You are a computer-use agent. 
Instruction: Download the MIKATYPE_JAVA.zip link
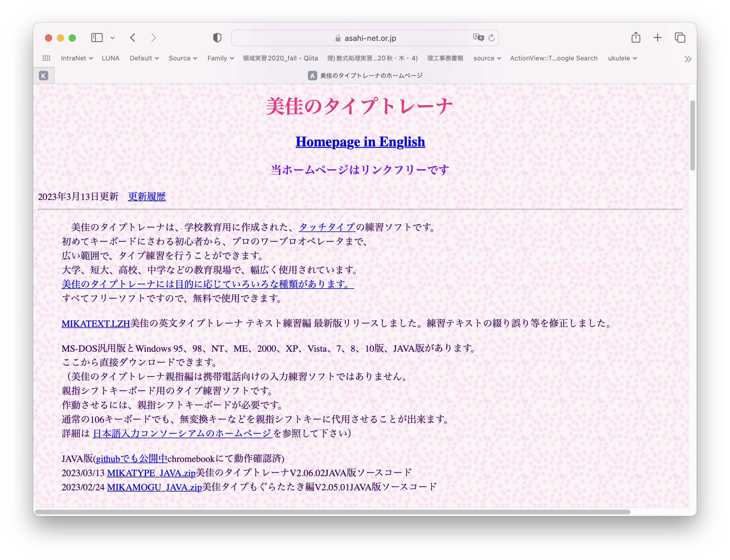tap(151, 473)
